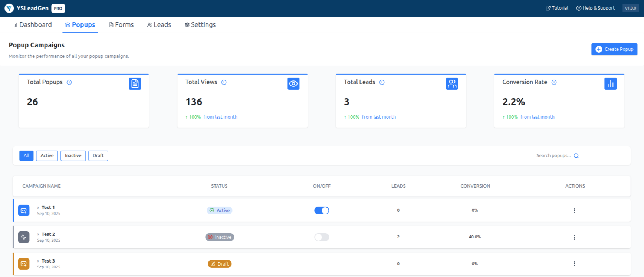
Task: Click the search magnifier icon
Action: click(576, 156)
